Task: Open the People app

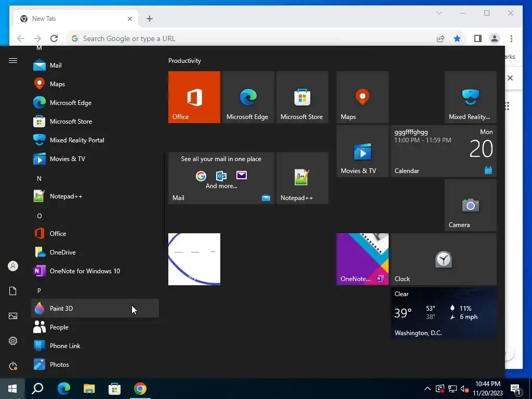Action: pyautogui.click(x=95, y=327)
